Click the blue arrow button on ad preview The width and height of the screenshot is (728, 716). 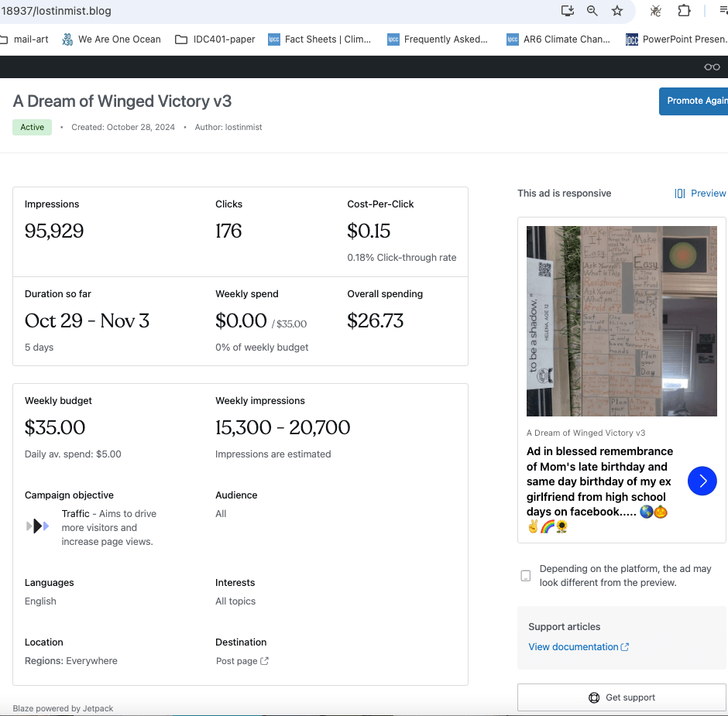click(x=702, y=481)
